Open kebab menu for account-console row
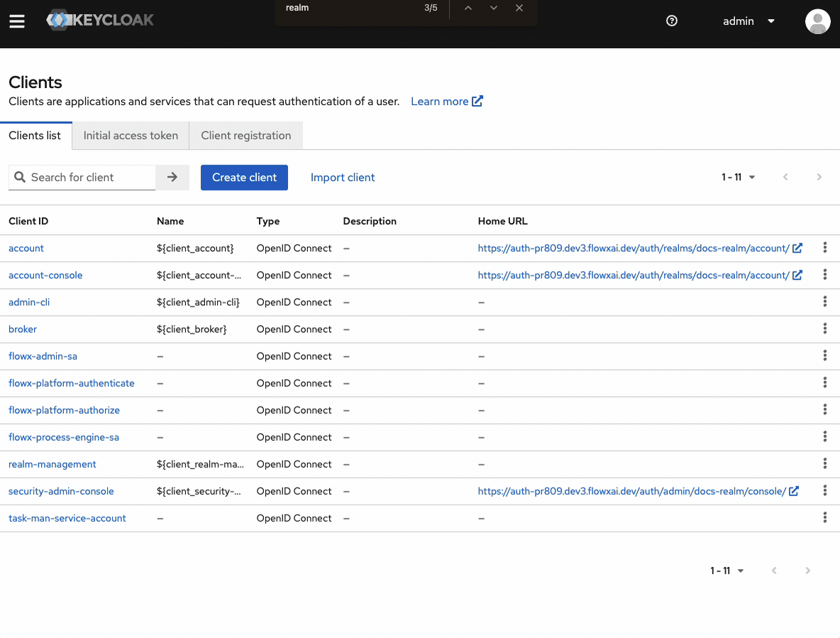 point(825,275)
